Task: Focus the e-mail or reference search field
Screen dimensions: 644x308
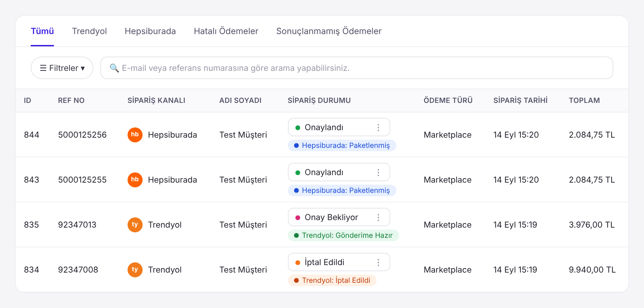Action: [x=356, y=68]
